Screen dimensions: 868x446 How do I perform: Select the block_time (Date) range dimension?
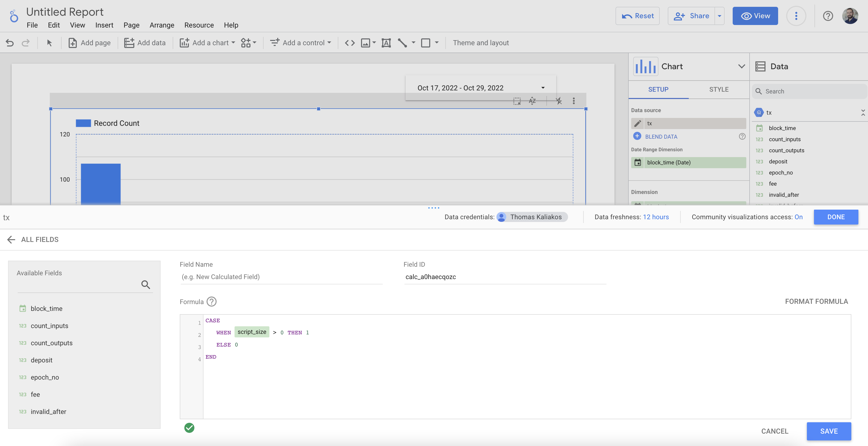[x=688, y=162]
